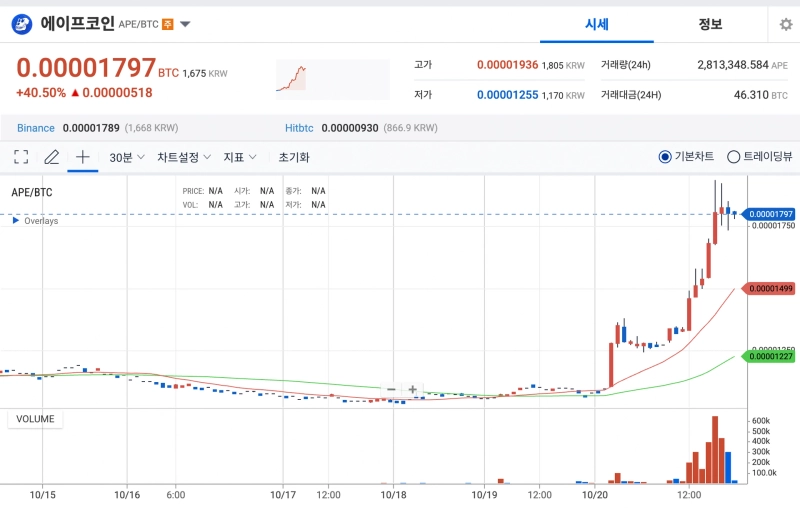Image resolution: width=800 pixels, height=508 pixels.
Task: Switch to the 정보 tab
Action: pyautogui.click(x=710, y=24)
